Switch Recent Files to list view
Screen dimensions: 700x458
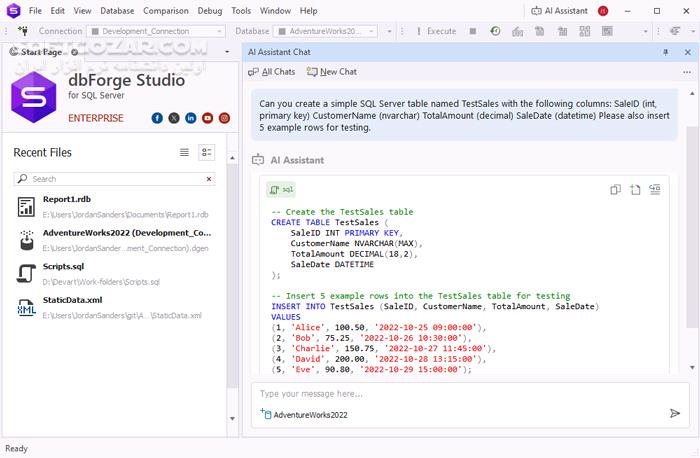184,152
